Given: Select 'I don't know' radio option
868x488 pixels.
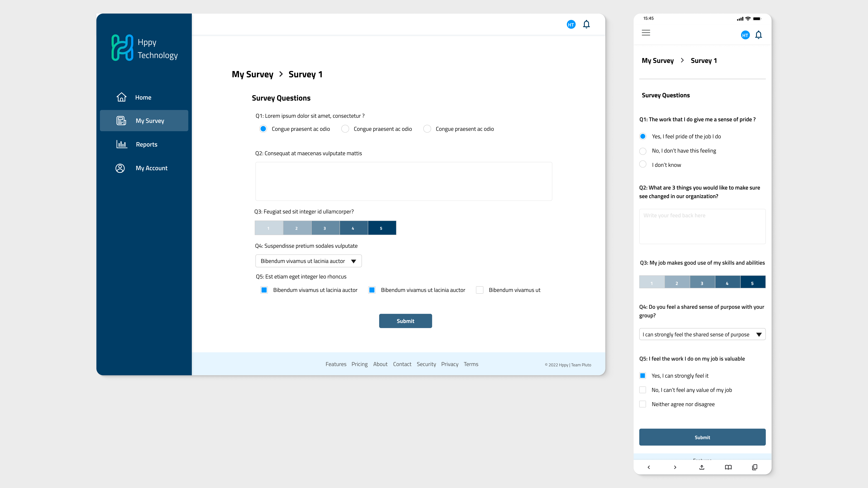Looking at the screenshot, I should coord(643,164).
